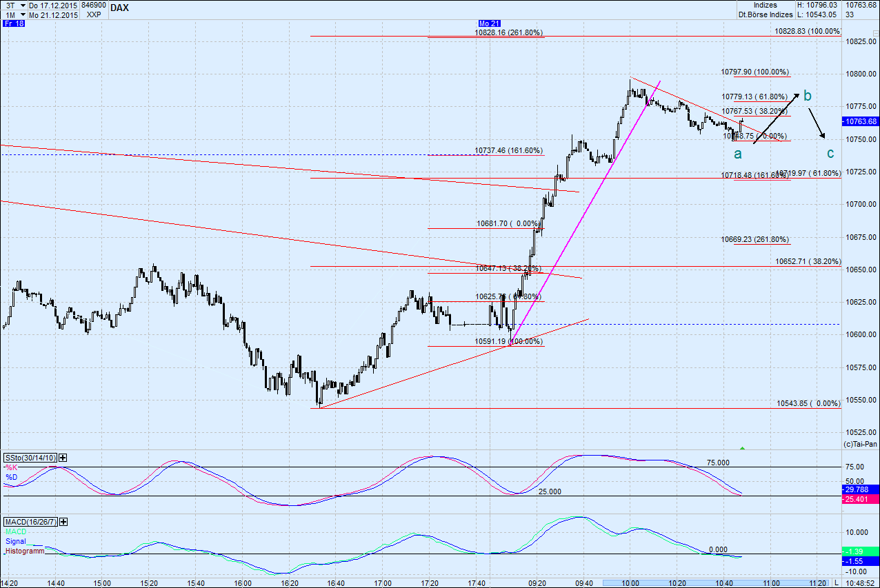This screenshot has height=588, width=880.
Task: Click the 29.788 stochastic value tag
Action: pos(861,489)
